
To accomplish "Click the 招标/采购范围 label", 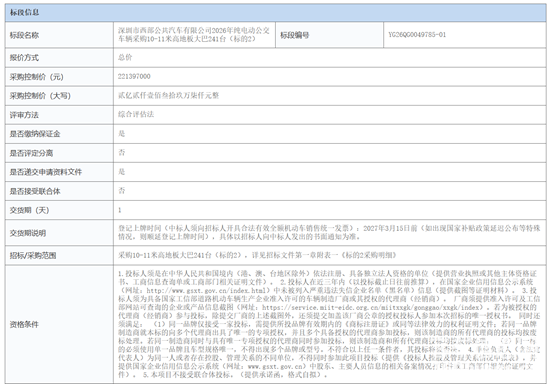I will point(33,256).
